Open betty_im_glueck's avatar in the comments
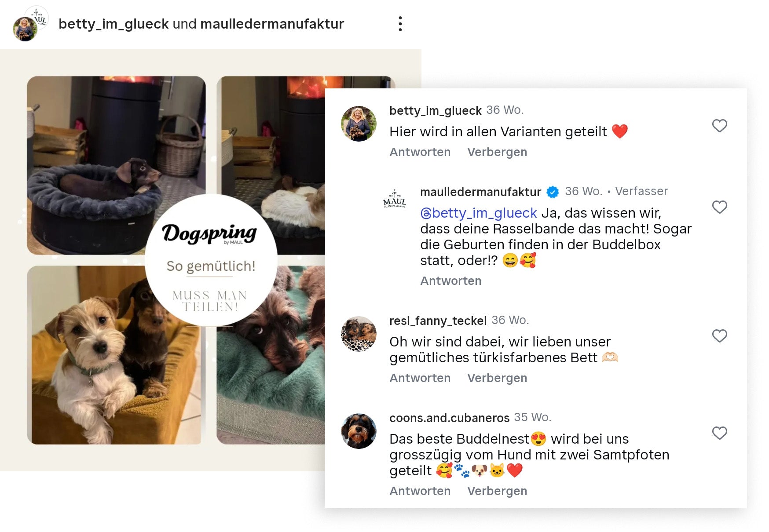The width and height of the screenshot is (769, 532). pos(359,124)
